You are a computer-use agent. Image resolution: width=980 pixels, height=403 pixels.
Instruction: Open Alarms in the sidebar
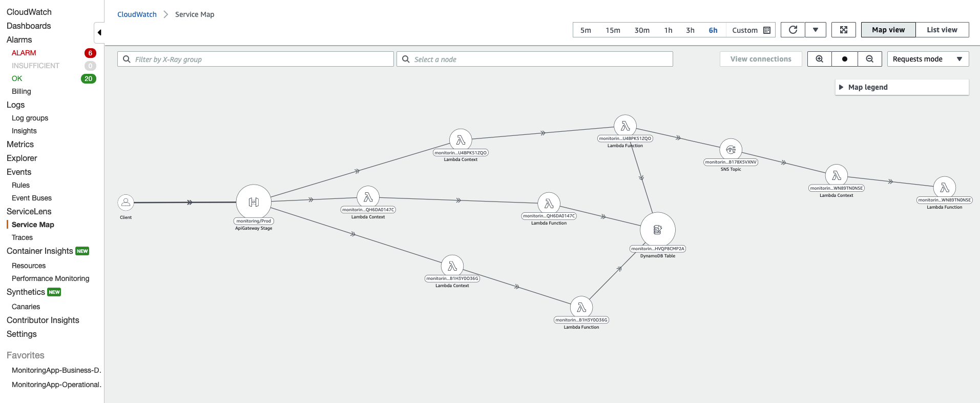click(19, 39)
